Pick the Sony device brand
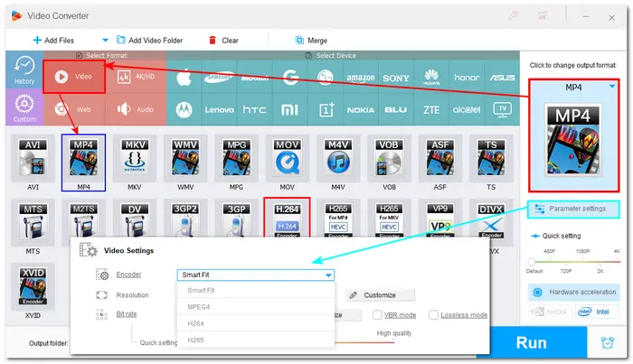The height and width of the screenshot is (364, 633). (x=396, y=78)
